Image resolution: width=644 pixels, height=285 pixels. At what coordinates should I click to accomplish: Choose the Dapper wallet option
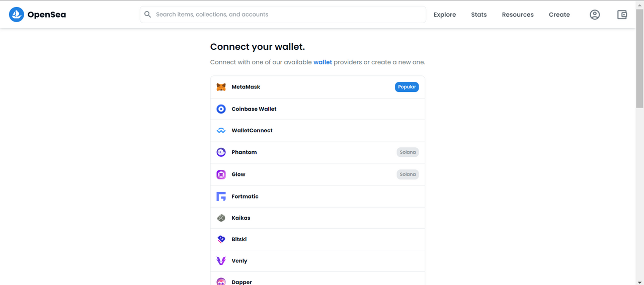[x=317, y=278]
